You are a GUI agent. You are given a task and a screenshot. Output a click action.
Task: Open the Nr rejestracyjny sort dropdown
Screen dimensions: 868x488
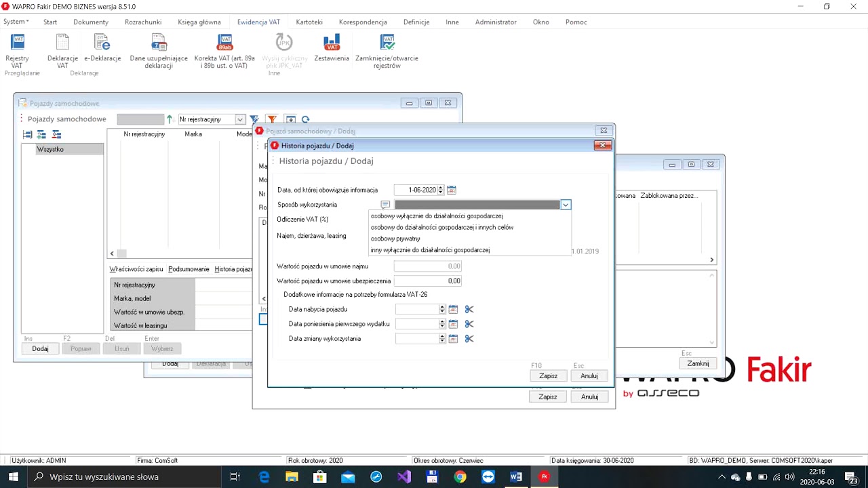239,119
